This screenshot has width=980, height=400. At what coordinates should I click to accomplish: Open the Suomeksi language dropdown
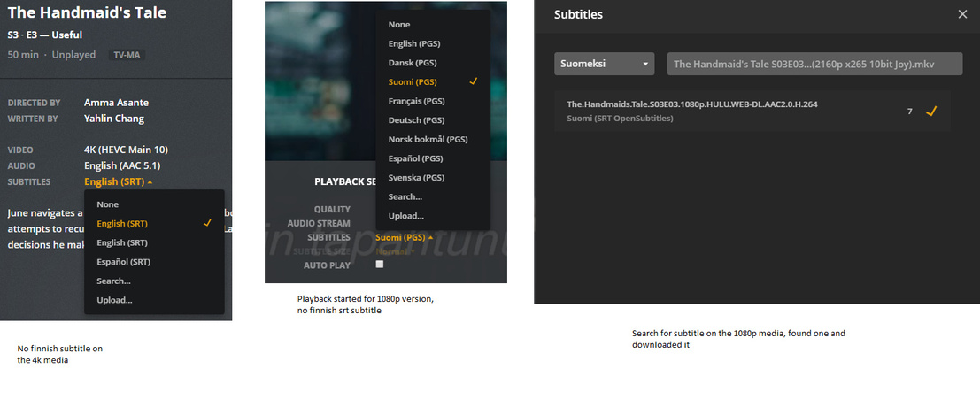tap(605, 64)
